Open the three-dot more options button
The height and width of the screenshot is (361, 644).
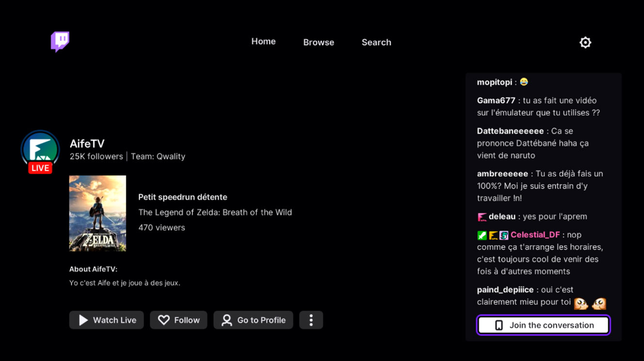(x=311, y=320)
